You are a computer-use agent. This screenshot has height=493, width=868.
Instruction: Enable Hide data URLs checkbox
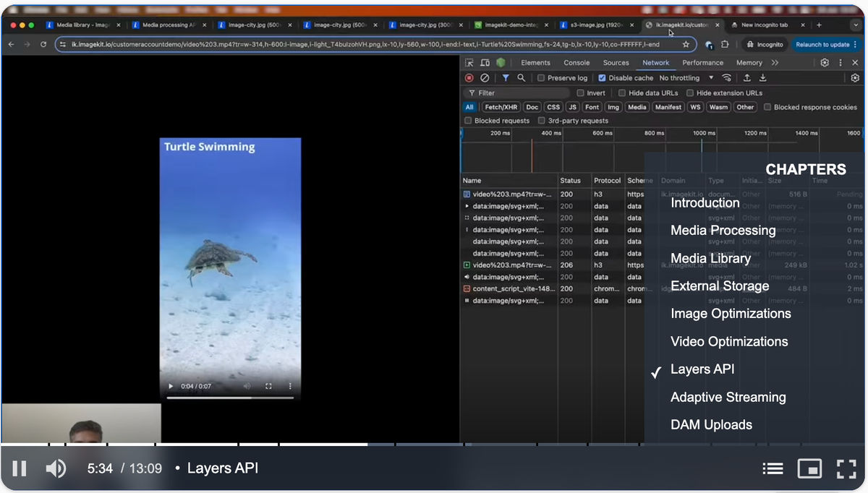pos(622,93)
